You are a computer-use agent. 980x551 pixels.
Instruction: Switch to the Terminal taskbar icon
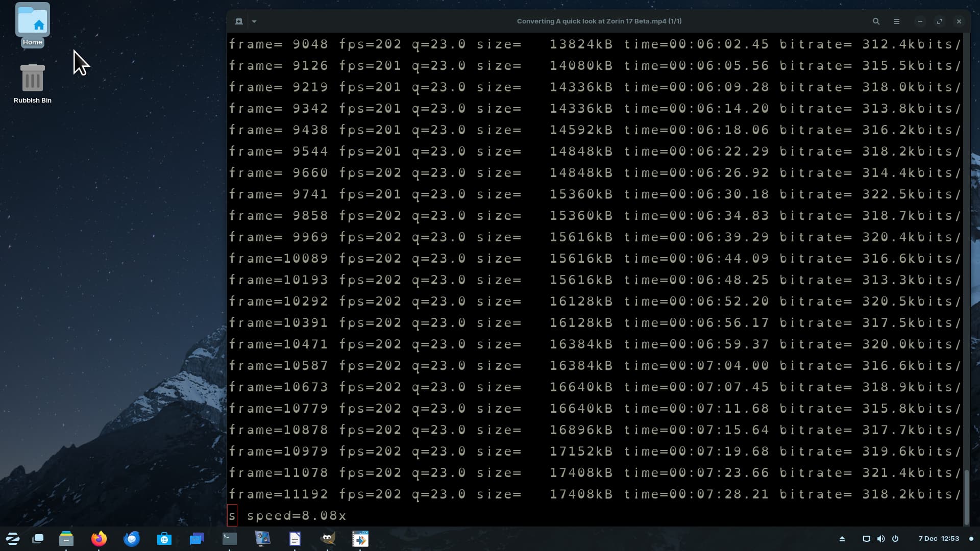click(x=230, y=539)
